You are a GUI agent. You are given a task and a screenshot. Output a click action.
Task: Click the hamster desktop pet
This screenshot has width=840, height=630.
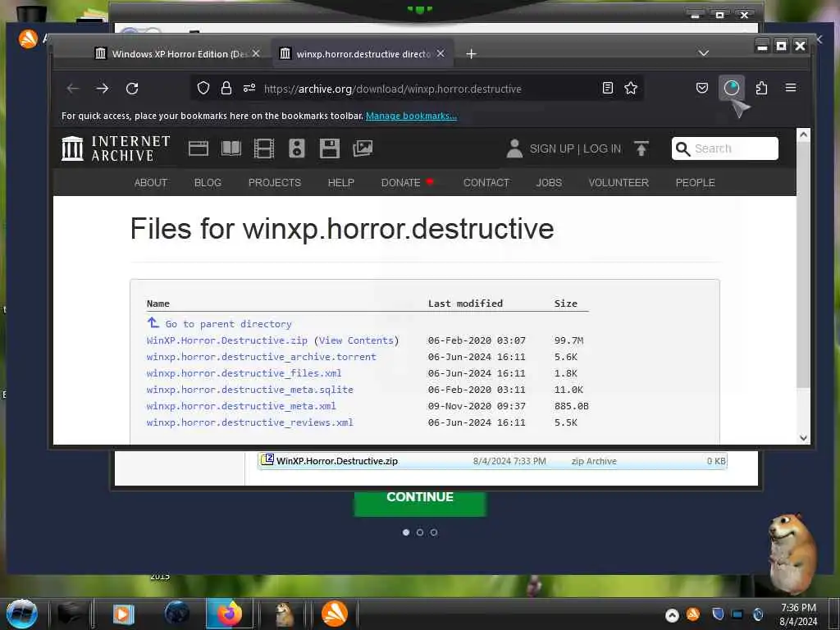pyautogui.click(x=793, y=553)
